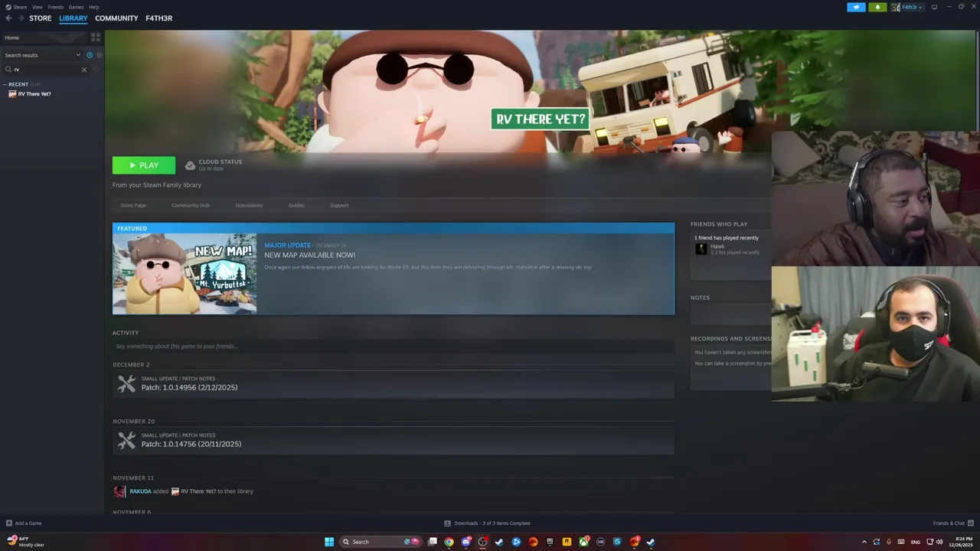Click the Windows taskbar Search box

click(x=381, y=542)
